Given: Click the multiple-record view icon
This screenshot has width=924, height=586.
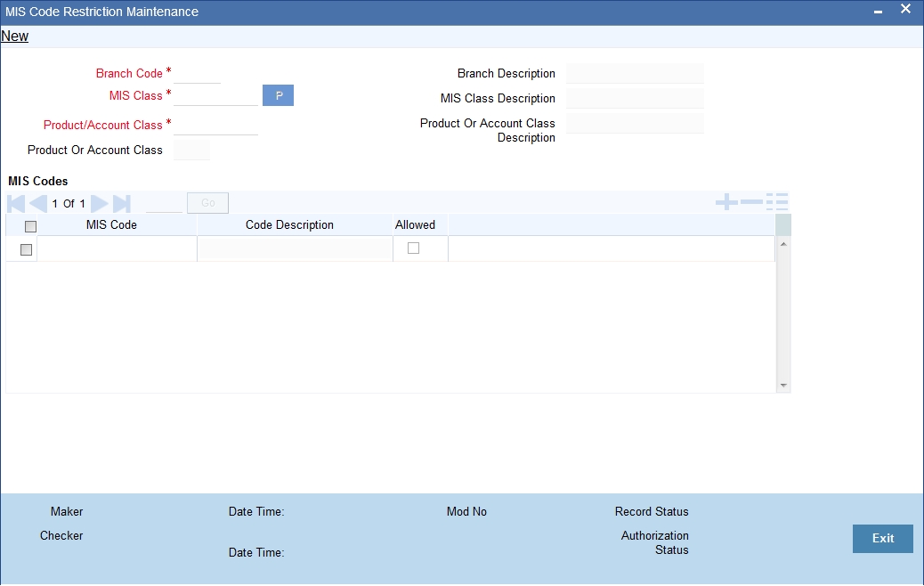Looking at the screenshot, I should pyautogui.click(x=782, y=202).
